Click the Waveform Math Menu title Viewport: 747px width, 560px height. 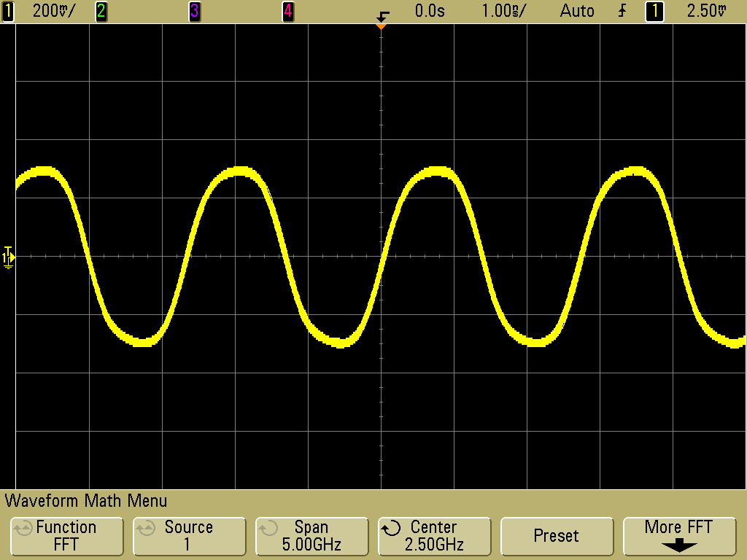point(86,501)
